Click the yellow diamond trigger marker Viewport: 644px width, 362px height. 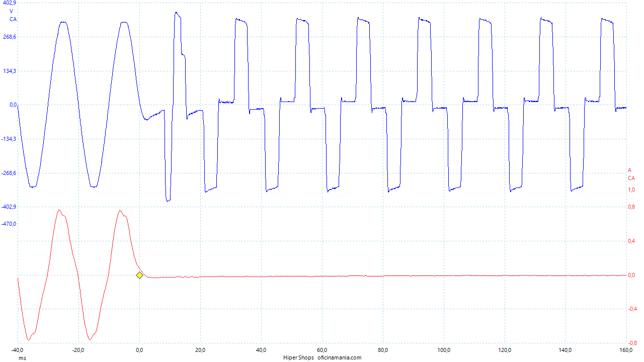coord(139,275)
